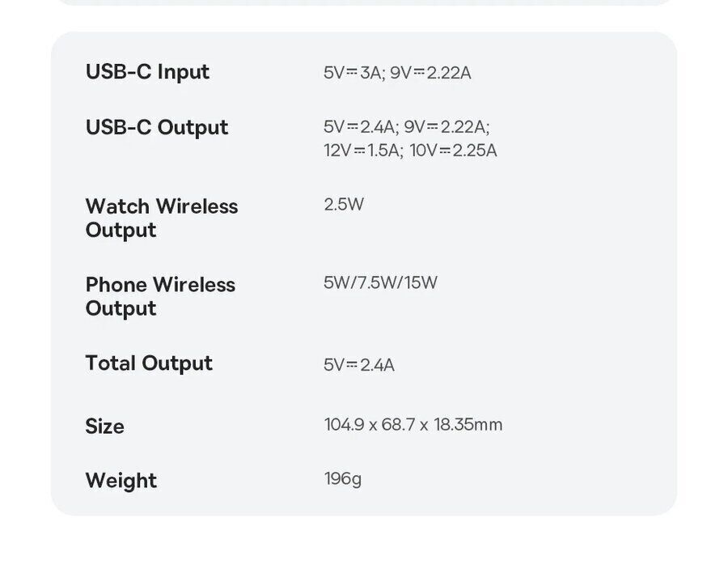Select the USB-C Input value 5V 3A
Viewport: 728px width, 573px height.
tap(353, 73)
